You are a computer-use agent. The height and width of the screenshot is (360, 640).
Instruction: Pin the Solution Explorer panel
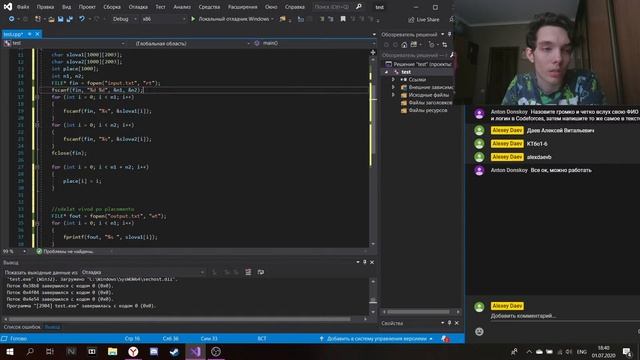coord(449,34)
